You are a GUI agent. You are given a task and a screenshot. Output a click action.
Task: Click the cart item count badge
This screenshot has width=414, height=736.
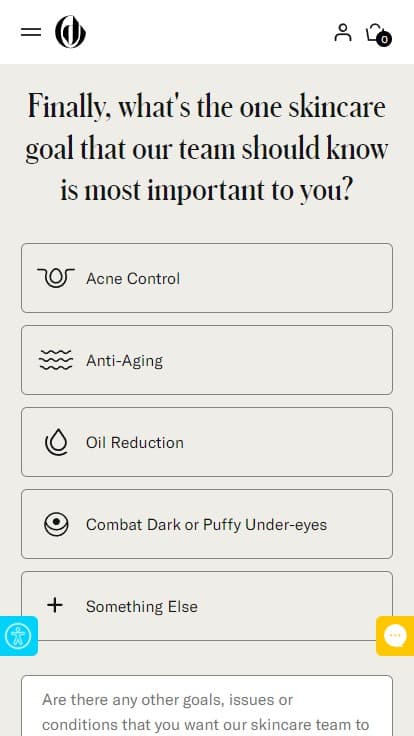384,39
